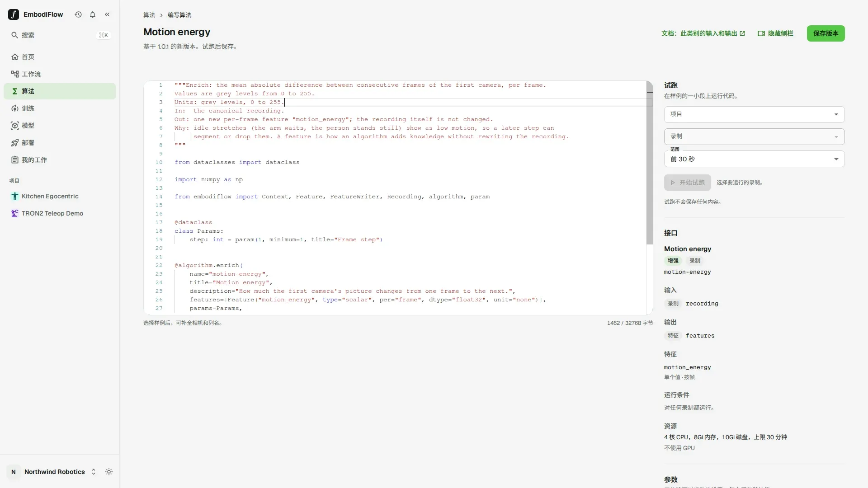Click the 开始试跑 button
Image resolution: width=868 pixels, height=488 pixels.
[687, 183]
